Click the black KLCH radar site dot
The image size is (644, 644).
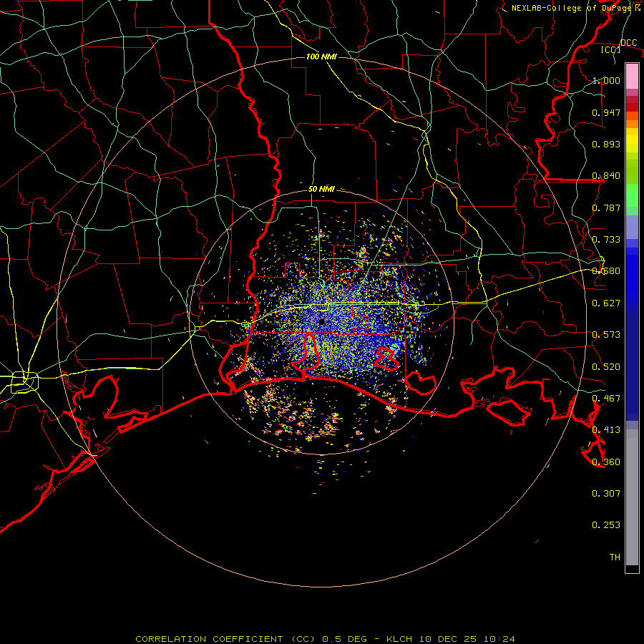click(x=321, y=322)
